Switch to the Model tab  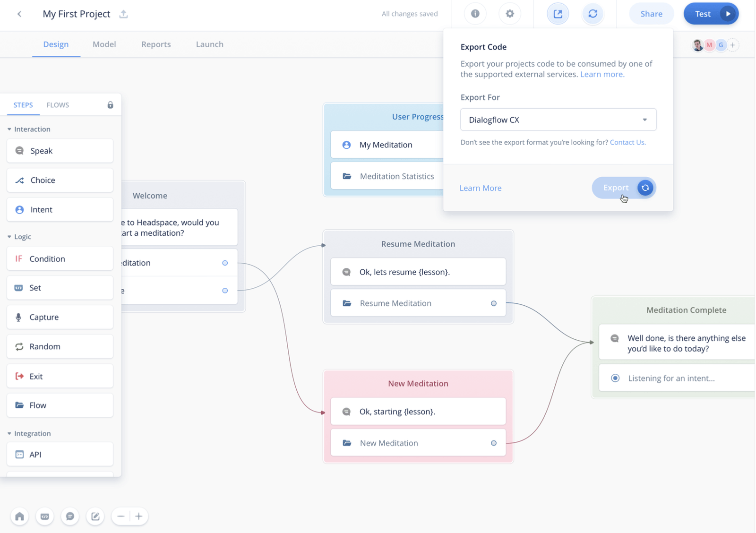pos(104,44)
